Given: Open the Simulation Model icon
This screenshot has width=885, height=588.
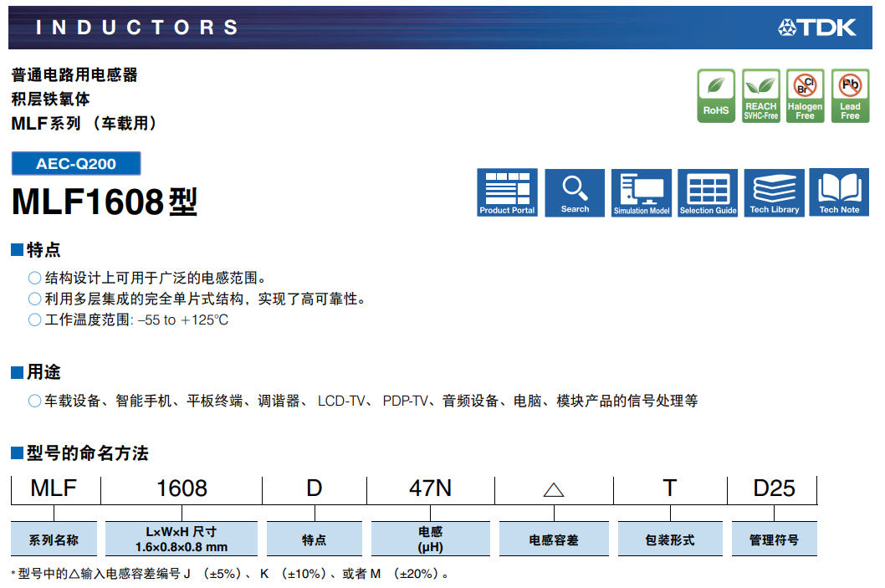Looking at the screenshot, I should coord(642,192).
